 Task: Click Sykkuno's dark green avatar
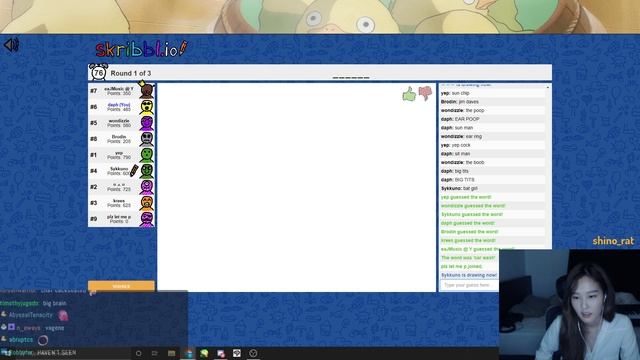pyautogui.click(x=147, y=171)
